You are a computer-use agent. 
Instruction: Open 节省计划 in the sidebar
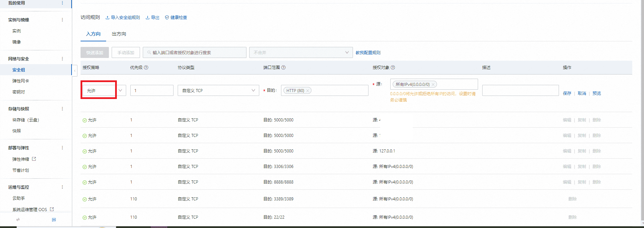click(x=21, y=170)
